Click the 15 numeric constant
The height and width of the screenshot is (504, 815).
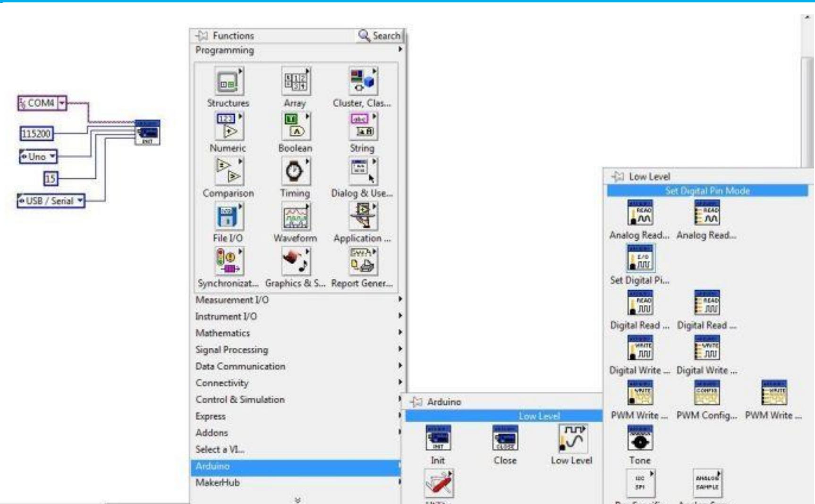(50, 178)
